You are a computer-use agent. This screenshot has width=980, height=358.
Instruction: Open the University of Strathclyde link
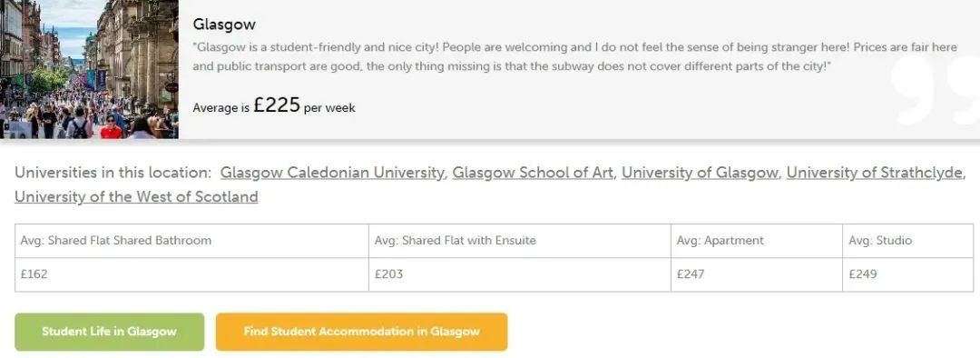(x=875, y=173)
